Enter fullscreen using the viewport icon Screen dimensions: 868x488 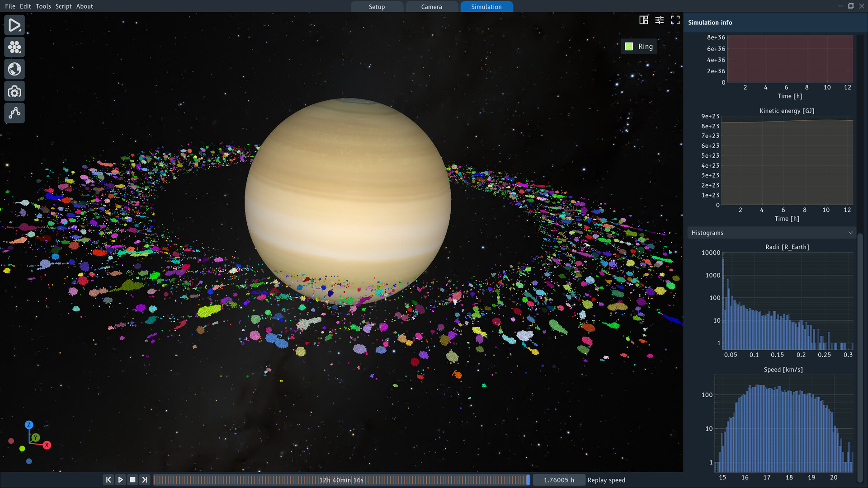(x=675, y=20)
